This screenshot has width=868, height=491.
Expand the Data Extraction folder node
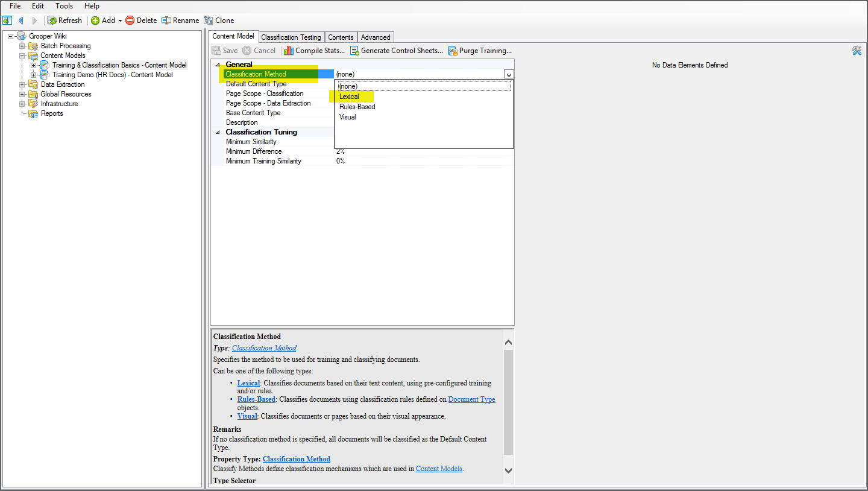(22, 84)
